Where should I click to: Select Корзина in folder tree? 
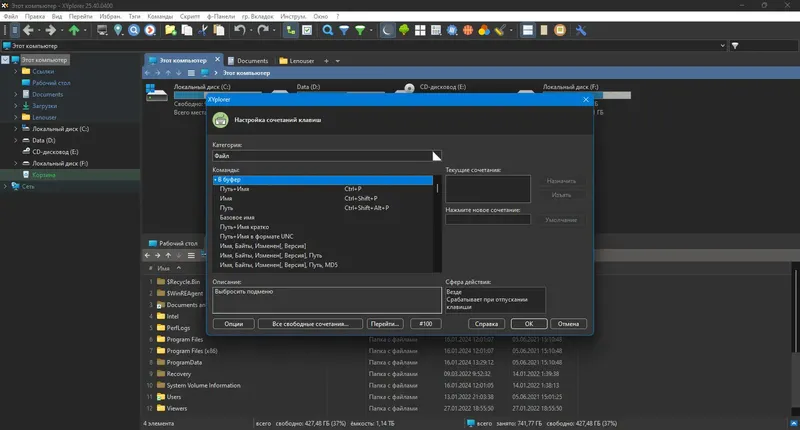44,175
